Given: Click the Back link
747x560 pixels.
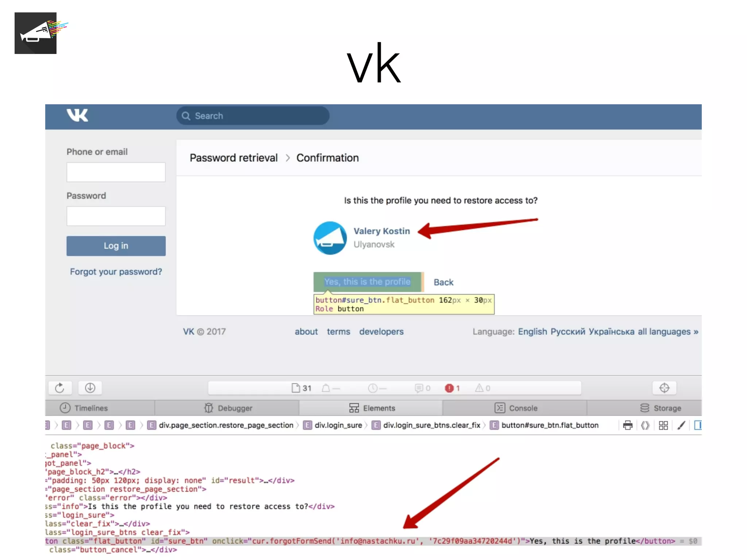Looking at the screenshot, I should (444, 282).
